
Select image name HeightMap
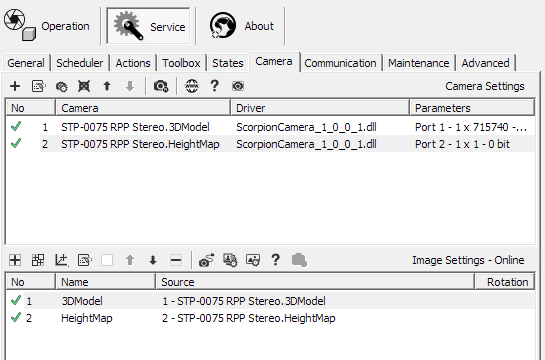87,318
